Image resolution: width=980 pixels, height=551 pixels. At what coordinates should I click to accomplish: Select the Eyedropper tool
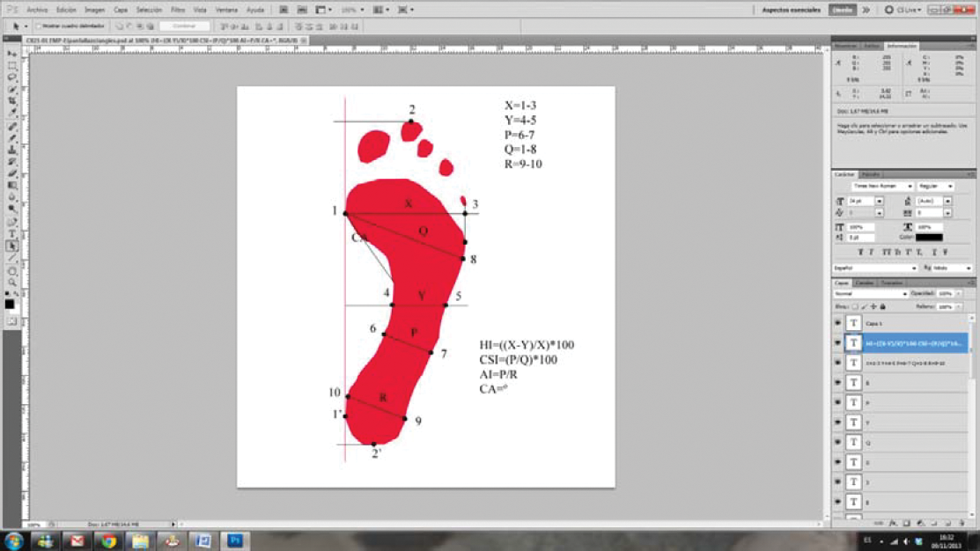coord(11,113)
